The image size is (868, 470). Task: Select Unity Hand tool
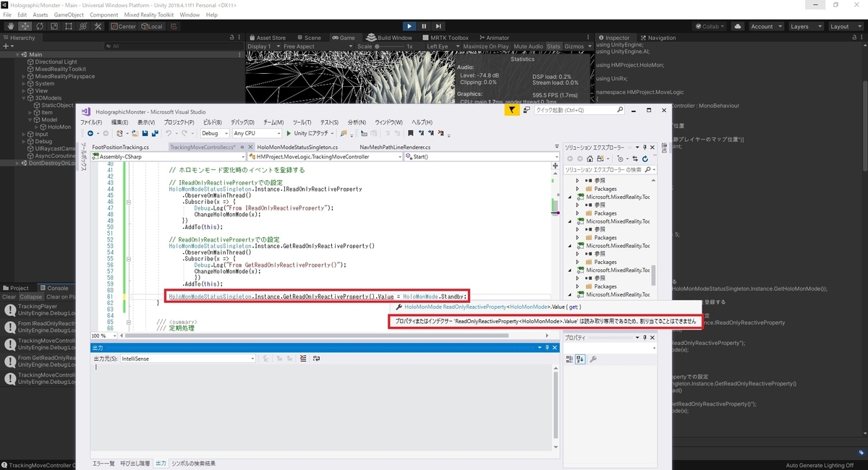9,26
